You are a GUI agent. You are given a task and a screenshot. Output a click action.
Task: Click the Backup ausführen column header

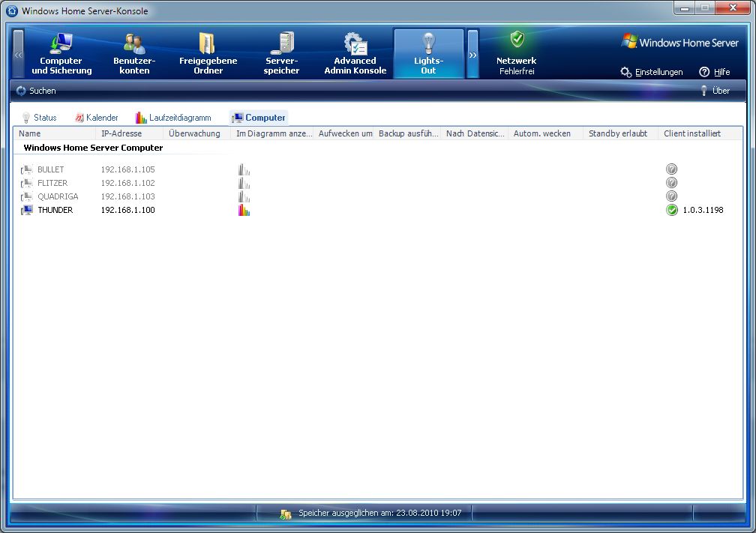coord(407,133)
